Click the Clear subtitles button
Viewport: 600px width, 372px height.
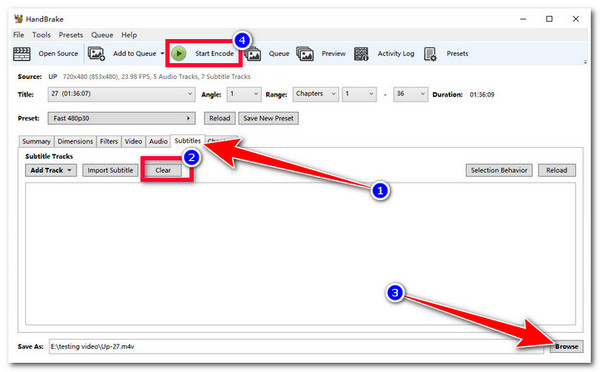[163, 170]
